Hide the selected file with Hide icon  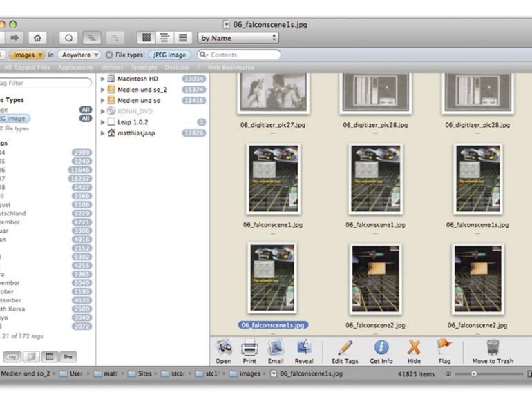414,348
